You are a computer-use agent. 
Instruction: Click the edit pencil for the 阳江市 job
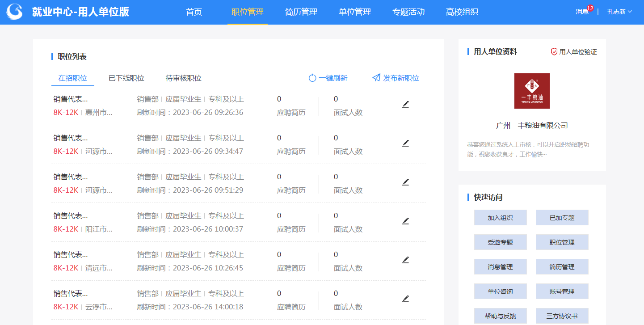405,221
